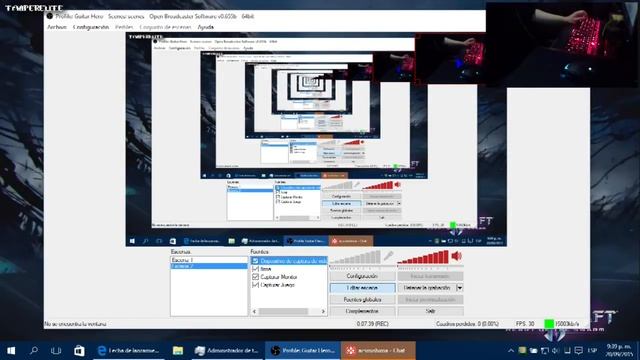The width and height of the screenshot is (640, 360).
Task: Click the Iniciar transmisión button
Action: (431, 276)
